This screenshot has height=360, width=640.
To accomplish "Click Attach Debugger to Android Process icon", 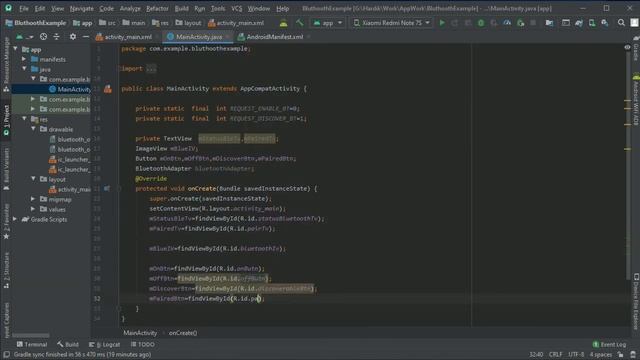I will coord(520,23).
